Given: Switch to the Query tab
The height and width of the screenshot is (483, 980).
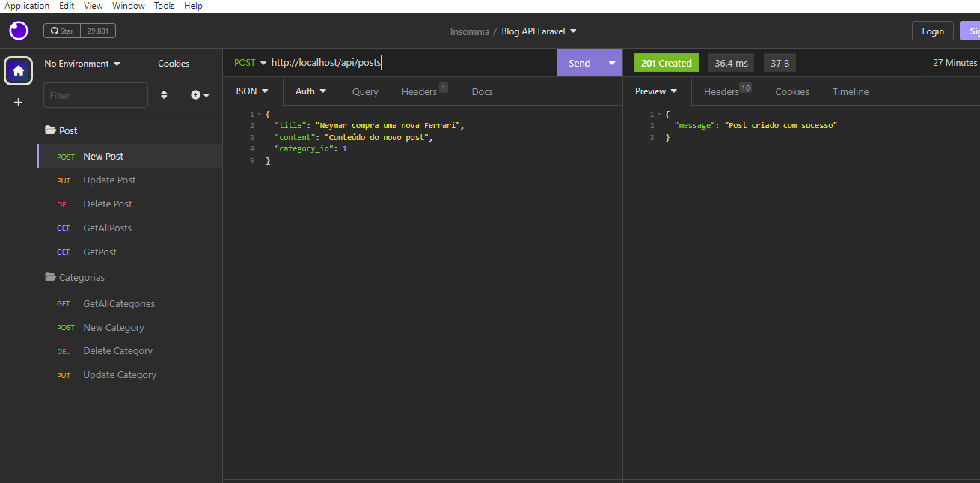Looking at the screenshot, I should coord(365,91).
